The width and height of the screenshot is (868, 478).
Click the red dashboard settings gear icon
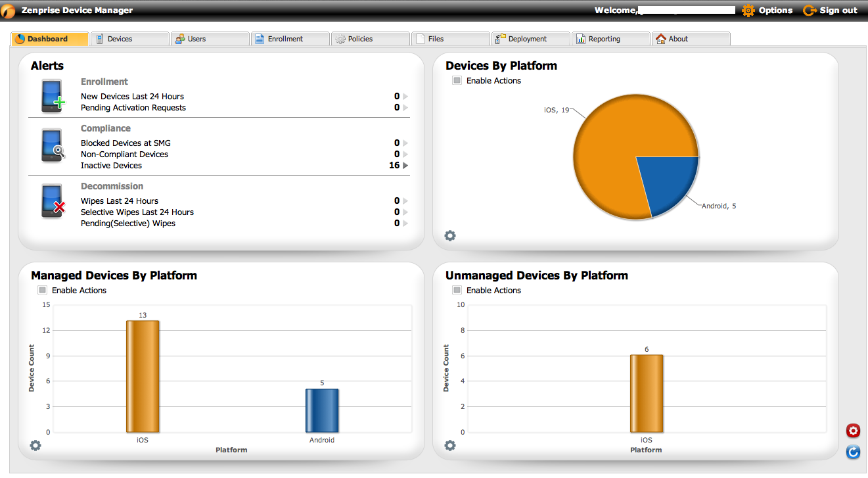(x=853, y=431)
